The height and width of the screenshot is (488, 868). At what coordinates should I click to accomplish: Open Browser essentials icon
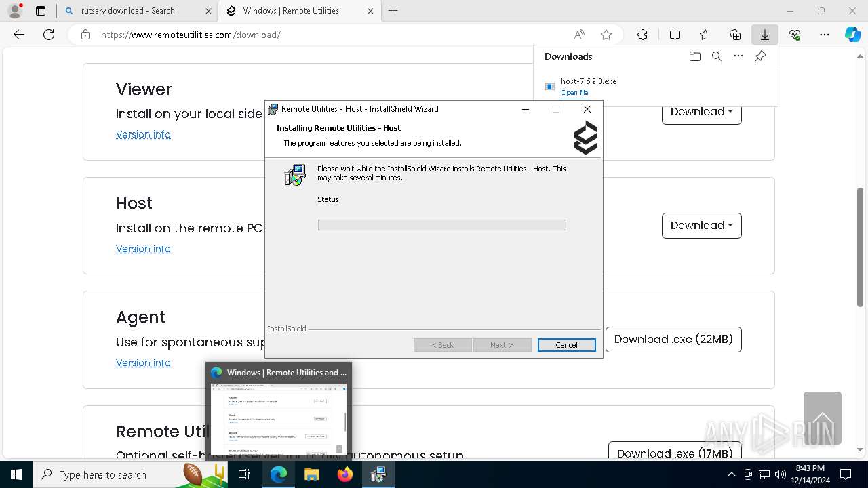tap(795, 35)
